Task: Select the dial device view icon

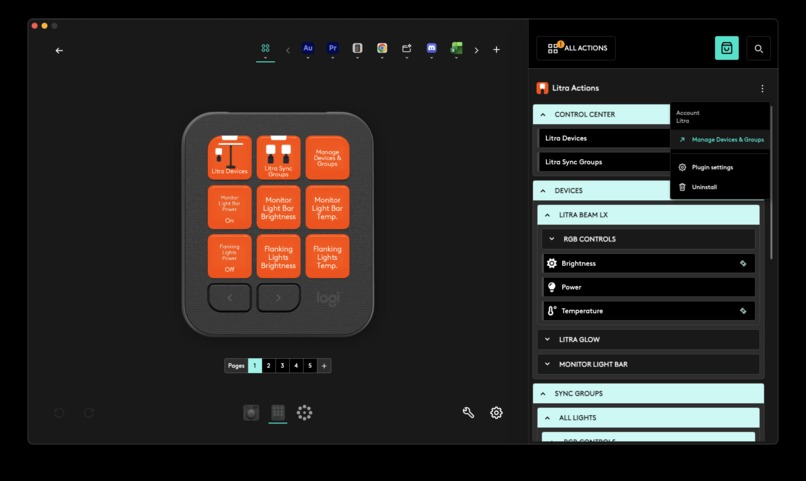Action: point(251,412)
